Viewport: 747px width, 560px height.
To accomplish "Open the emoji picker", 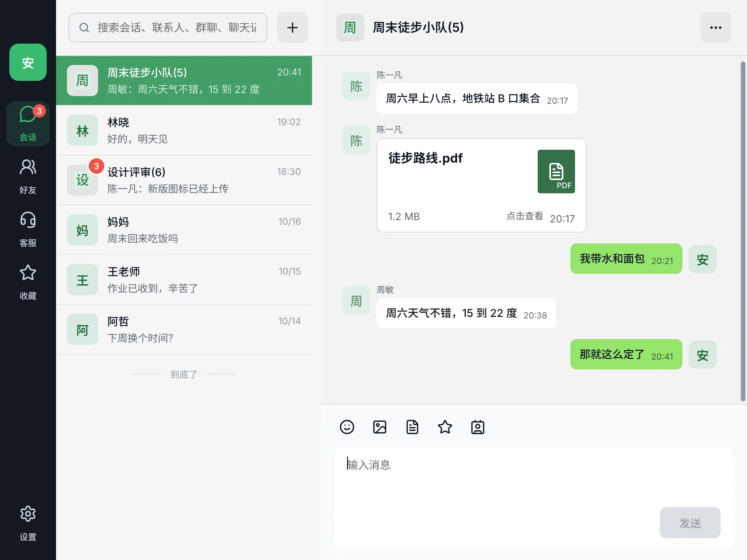I will (347, 427).
